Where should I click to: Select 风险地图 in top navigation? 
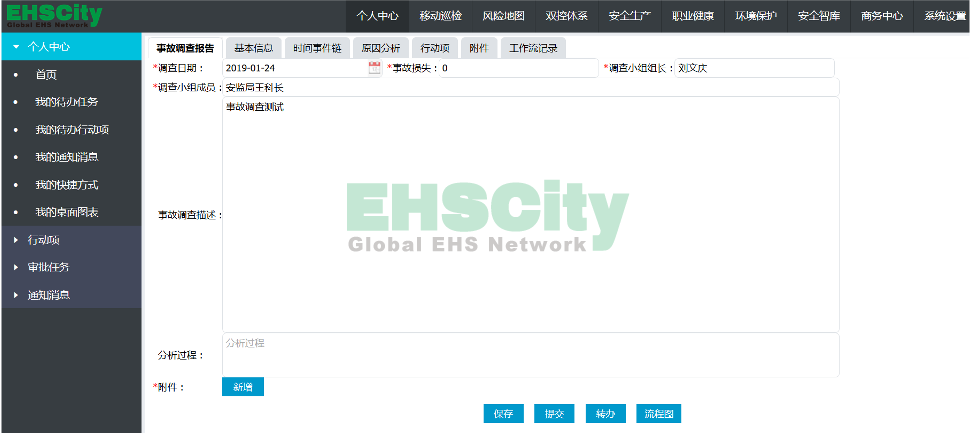[x=504, y=16]
